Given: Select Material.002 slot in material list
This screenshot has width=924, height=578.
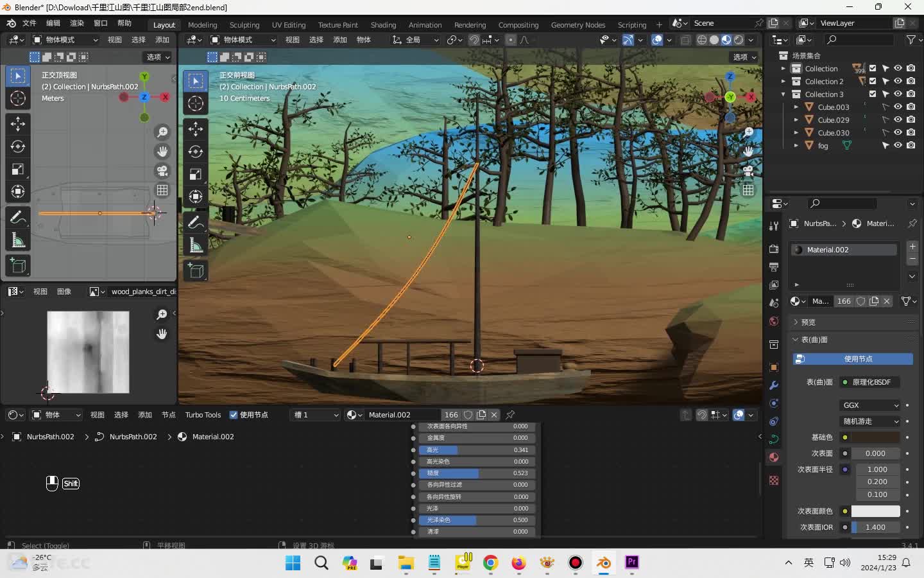Looking at the screenshot, I should (844, 250).
